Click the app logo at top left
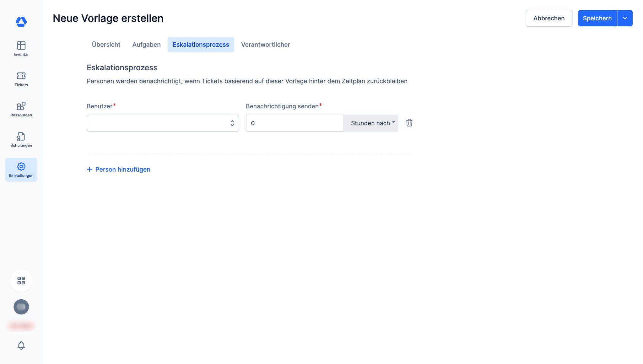The height and width of the screenshot is (364, 643). tap(21, 22)
